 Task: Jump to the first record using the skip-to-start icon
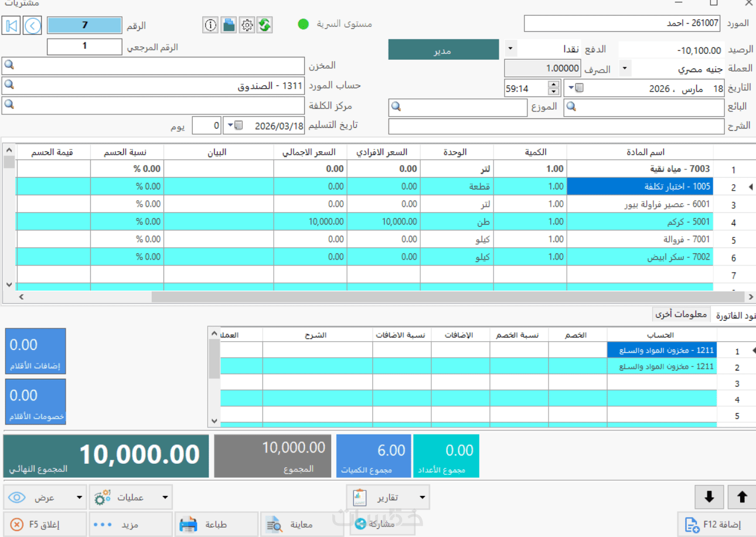click(12, 25)
